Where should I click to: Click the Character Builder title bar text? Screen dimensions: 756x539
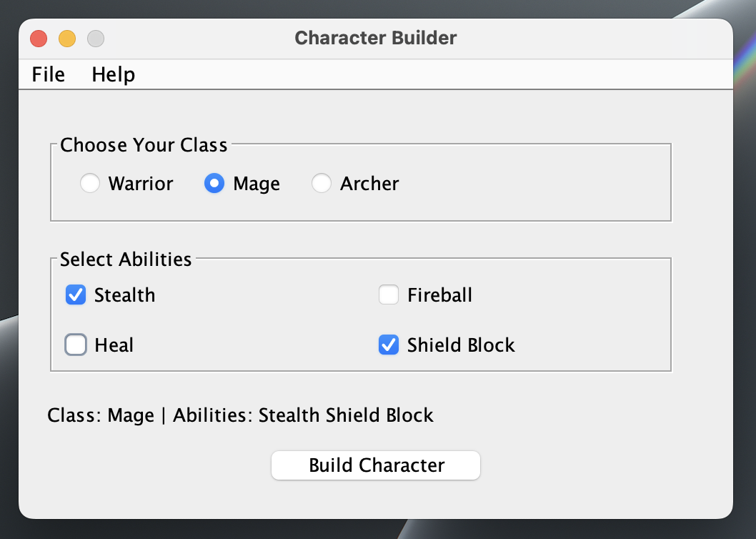(375, 38)
